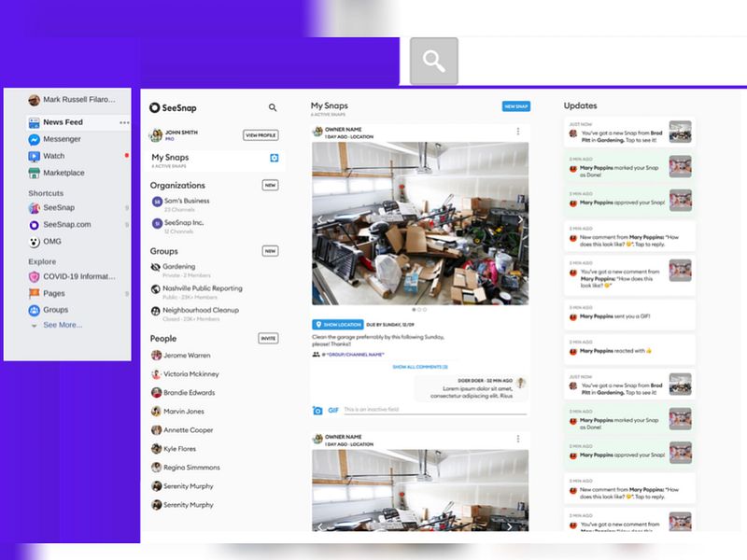Open the OMG shortcut icon
Image resolution: width=747 pixels, height=560 pixels.
[34, 242]
